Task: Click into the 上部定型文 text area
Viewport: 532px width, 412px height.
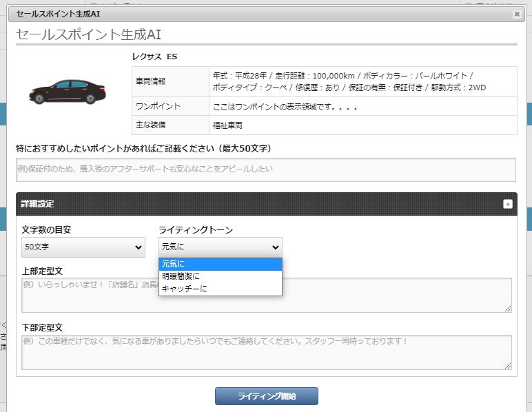Action: 267,296
